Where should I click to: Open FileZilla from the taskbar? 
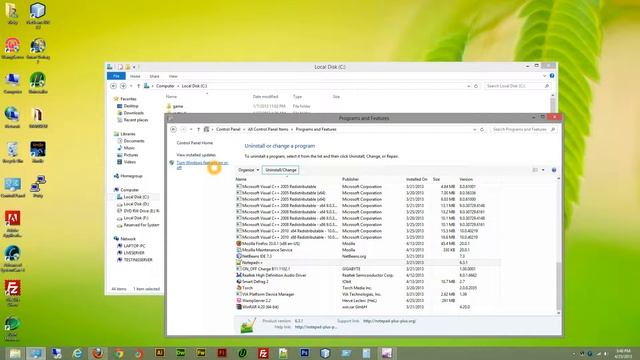263,353
